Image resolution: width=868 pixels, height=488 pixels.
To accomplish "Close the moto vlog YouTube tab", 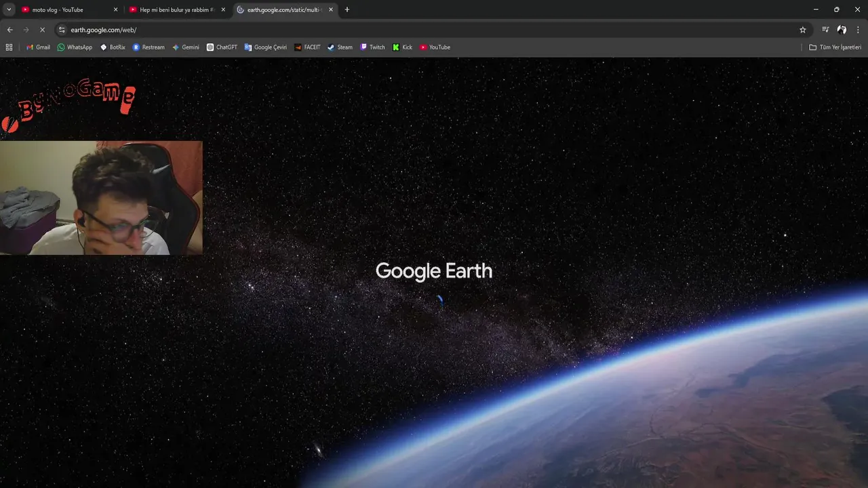I will click(115, 9).
